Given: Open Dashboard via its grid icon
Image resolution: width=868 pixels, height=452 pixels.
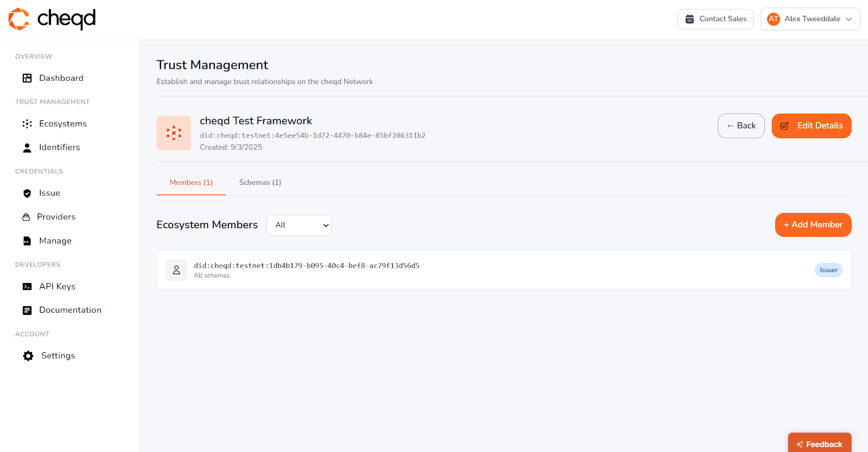Looking at the screenshot, I should tap(27, 78).
